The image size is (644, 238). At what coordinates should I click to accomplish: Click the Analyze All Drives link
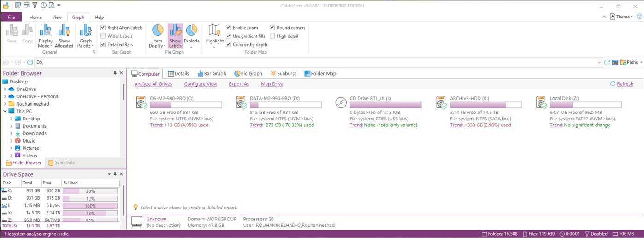pos(153,84)
